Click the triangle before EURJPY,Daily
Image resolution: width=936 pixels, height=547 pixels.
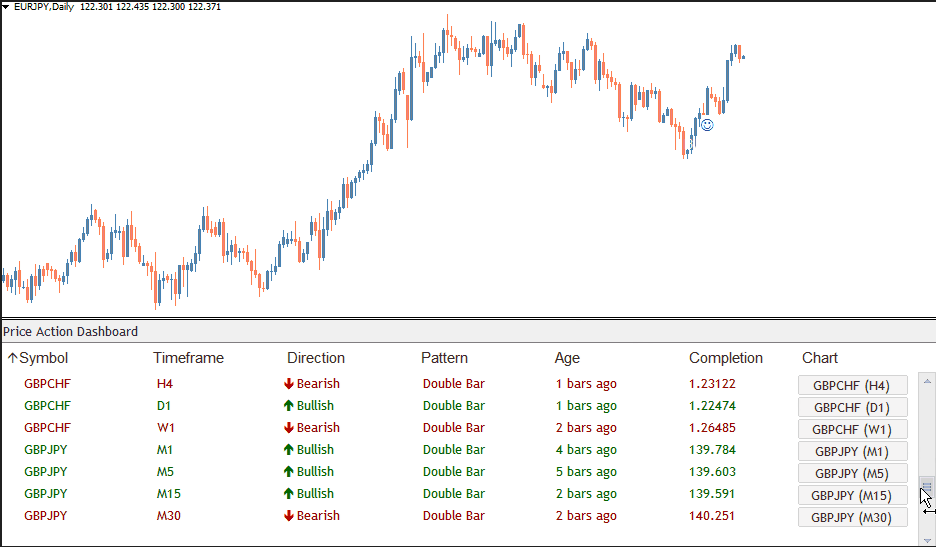point(5,7)
